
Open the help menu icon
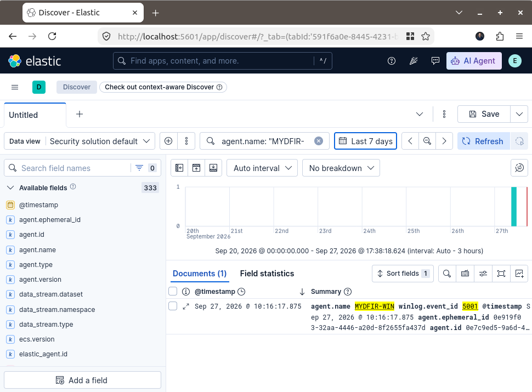[391, 61]
